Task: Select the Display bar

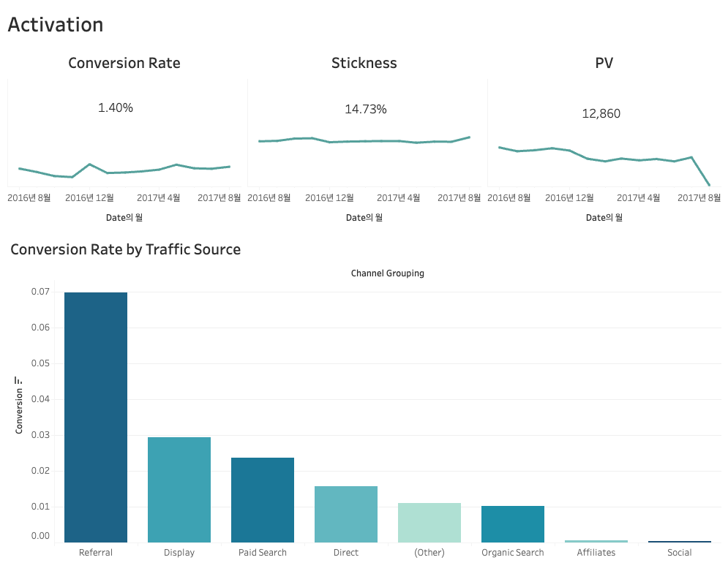Action: click(x=179, y=489)
